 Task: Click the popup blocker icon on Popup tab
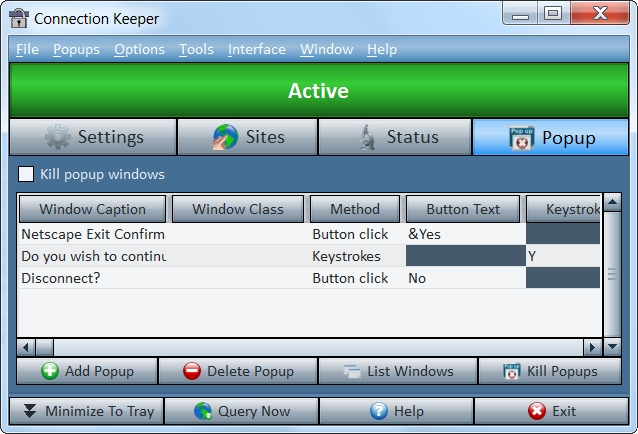[x=522, y=138]
